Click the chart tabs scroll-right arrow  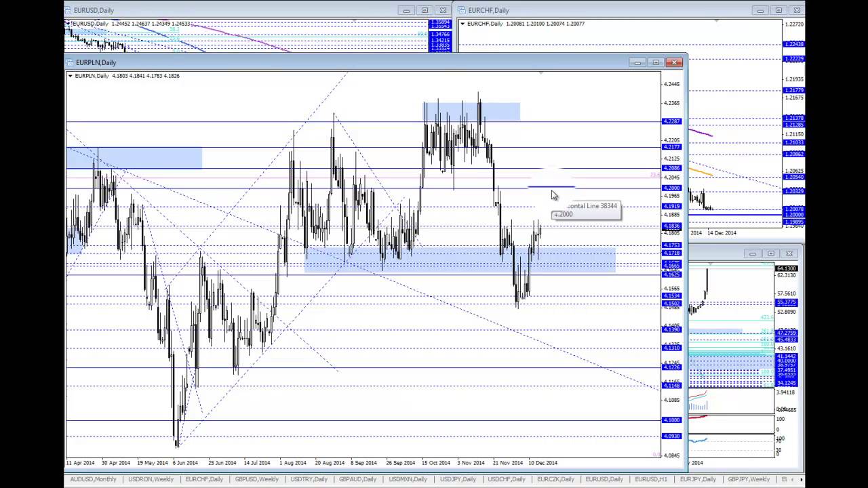[x=802, y=479]
